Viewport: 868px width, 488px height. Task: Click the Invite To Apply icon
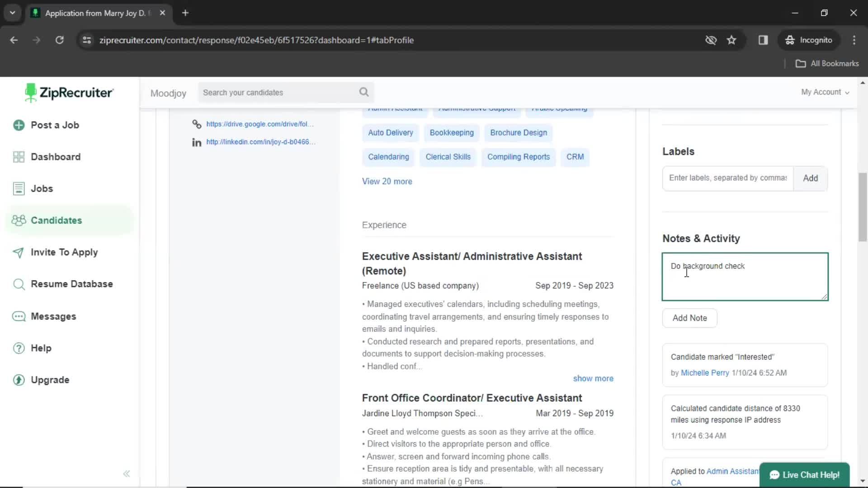pos(18,252)
